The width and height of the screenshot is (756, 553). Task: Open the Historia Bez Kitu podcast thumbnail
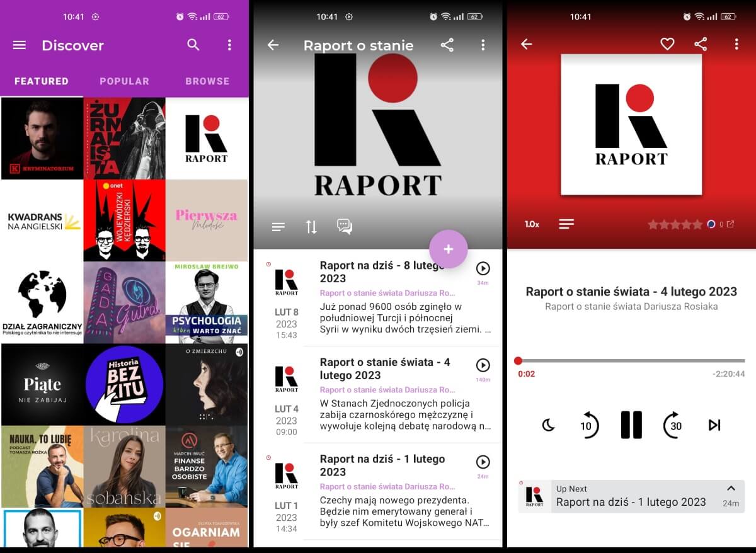pos(124,384)
